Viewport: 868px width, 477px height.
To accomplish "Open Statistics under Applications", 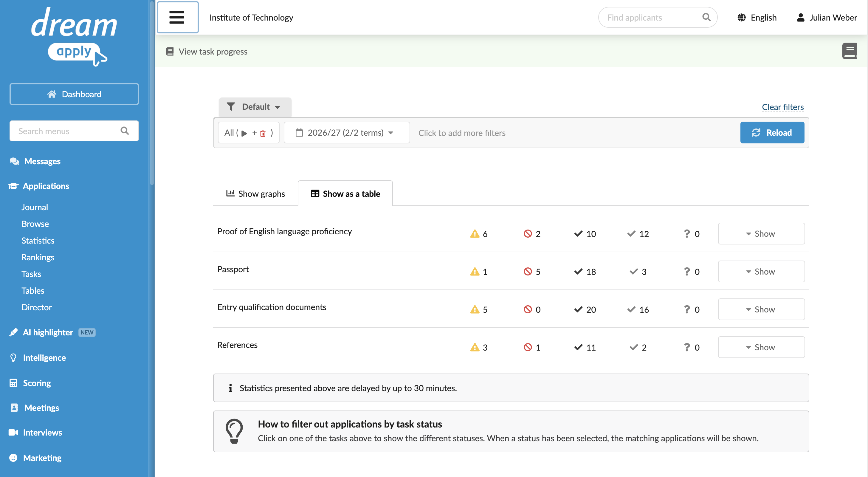I will coord(38,240).
